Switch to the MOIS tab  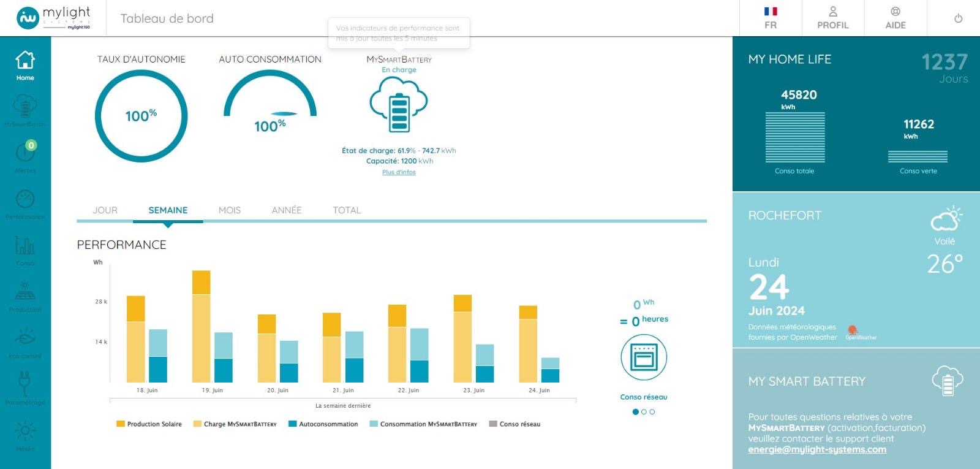pyautogui.click(x=230, y=210)
